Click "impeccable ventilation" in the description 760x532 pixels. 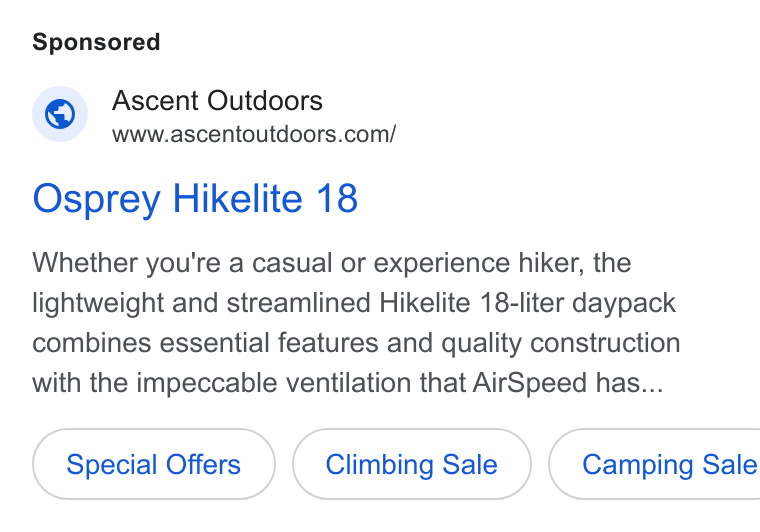click(274, 383)
